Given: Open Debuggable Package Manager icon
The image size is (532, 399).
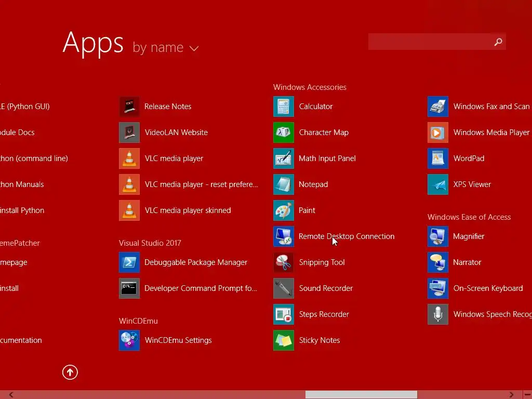Looking at the screenshot, I should tap(129, 262).
